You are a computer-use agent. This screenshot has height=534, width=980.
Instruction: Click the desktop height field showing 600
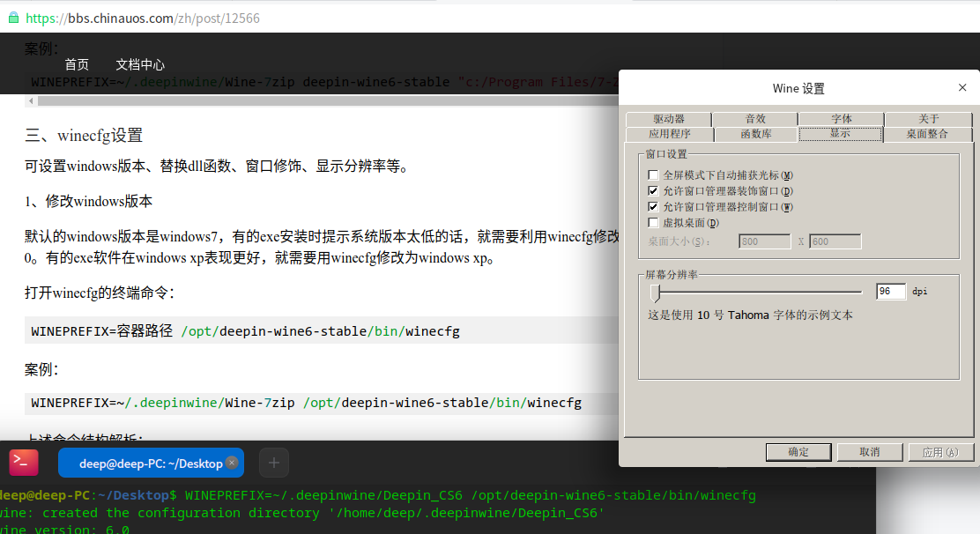835,241
